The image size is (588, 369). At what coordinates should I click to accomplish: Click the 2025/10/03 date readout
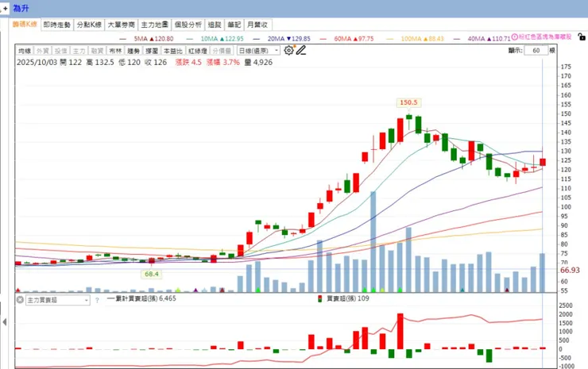(x=37, y=62)
